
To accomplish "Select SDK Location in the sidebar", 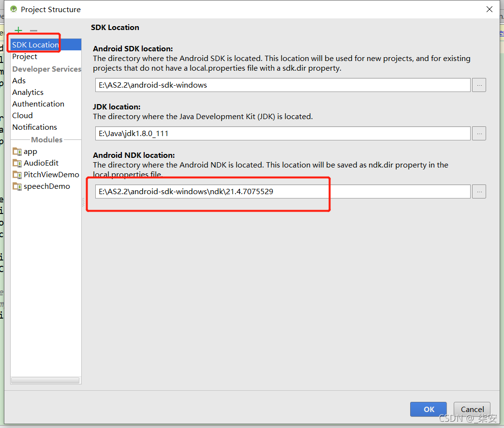I will click(x=45, y=45).
